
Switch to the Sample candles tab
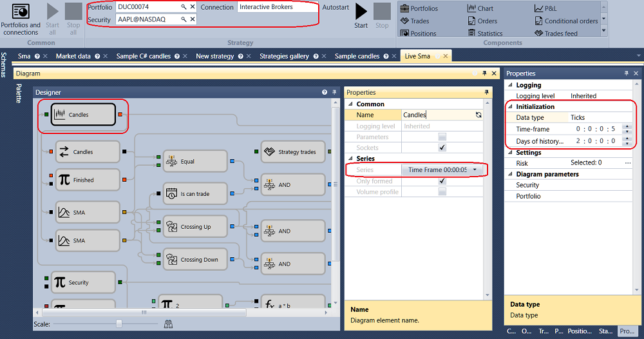pos(357,56)
